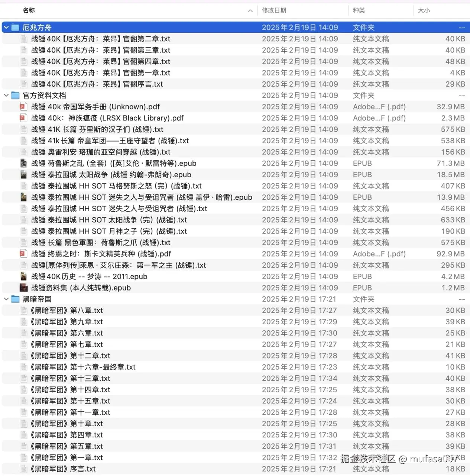The width and height of the screenshot is (470, 476).
Task: Click EPUB cover icon of 战锤资料集
Action: tap(23, 288)
